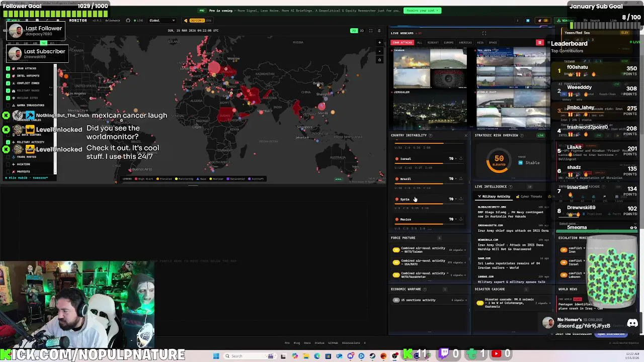The image size is (644, 362).
Task: Switch to Military Activity intelligence tab
Action: (x=494, y=197)
